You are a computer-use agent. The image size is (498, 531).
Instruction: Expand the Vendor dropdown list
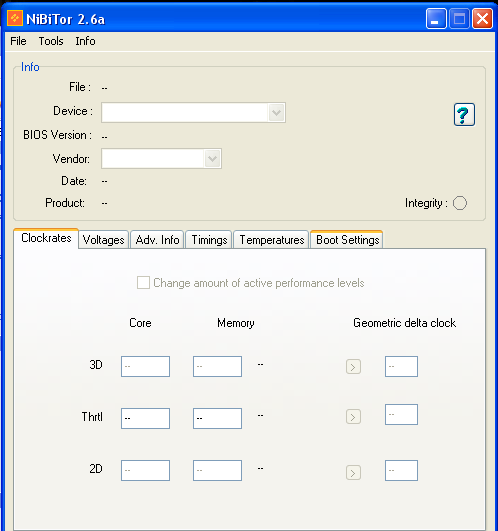(212, 158)
